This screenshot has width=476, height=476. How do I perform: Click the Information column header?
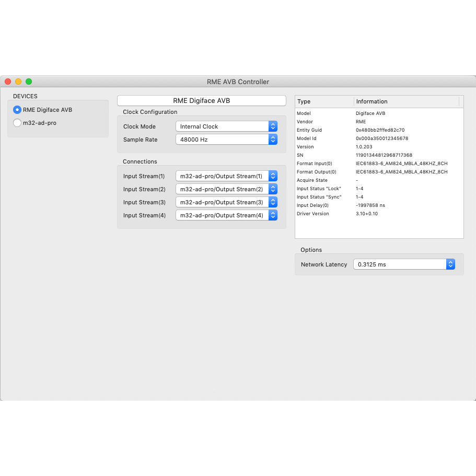406,101
